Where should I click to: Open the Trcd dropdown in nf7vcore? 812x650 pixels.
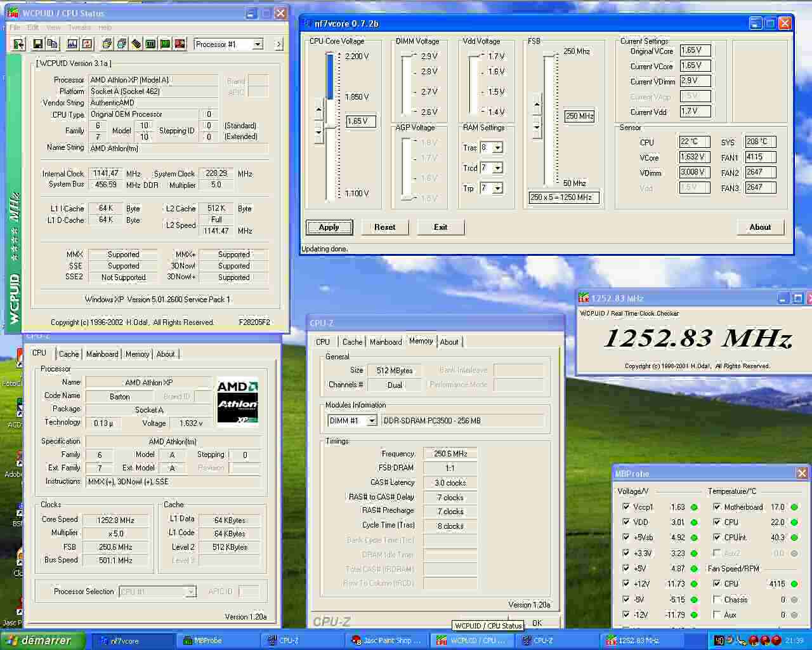[x=498, y=168]
